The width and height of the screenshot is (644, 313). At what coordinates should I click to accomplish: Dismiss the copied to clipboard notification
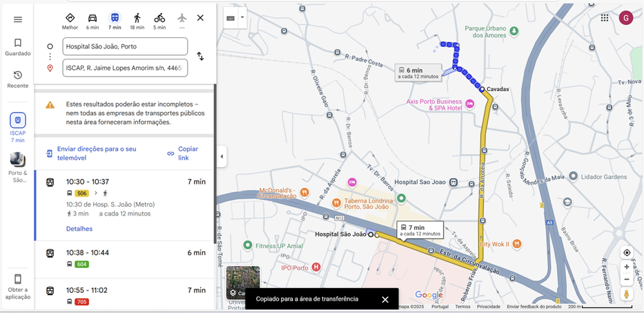[385, 299]
